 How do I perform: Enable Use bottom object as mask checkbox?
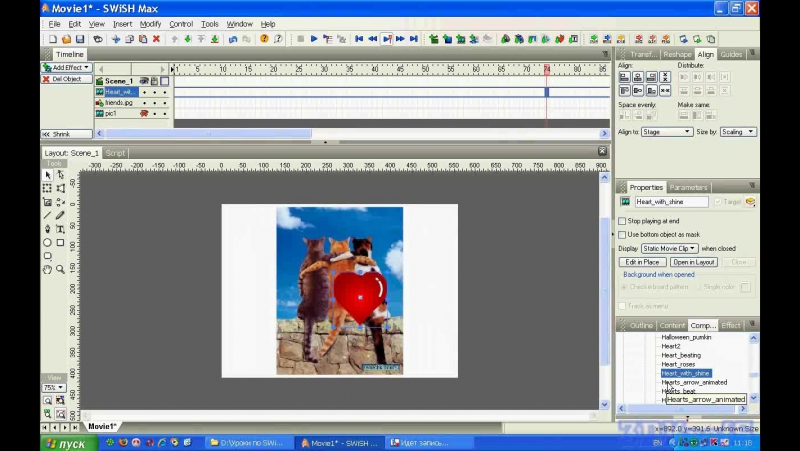(622, 235)
